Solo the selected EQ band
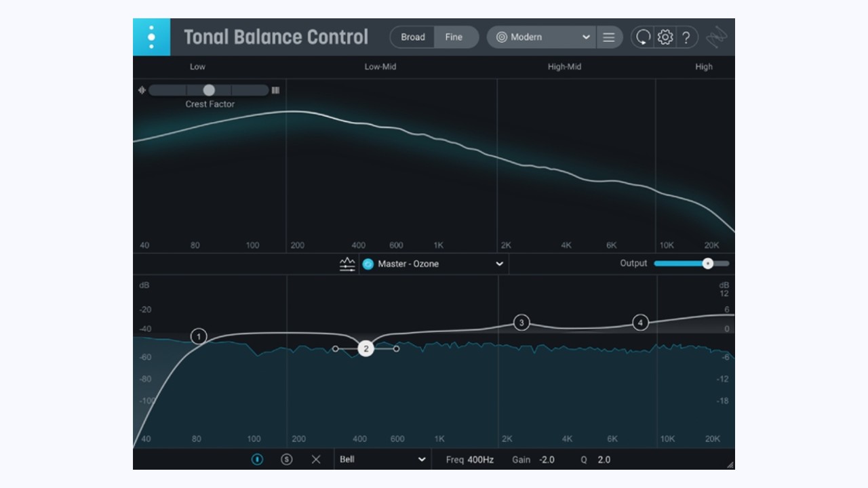868x488 pixels. tap(287, 460)
